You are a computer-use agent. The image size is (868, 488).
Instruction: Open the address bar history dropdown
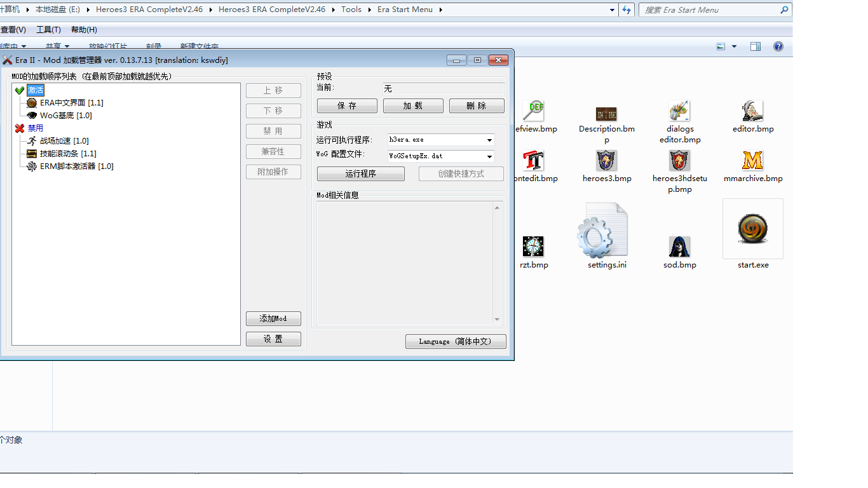point(612,10)
